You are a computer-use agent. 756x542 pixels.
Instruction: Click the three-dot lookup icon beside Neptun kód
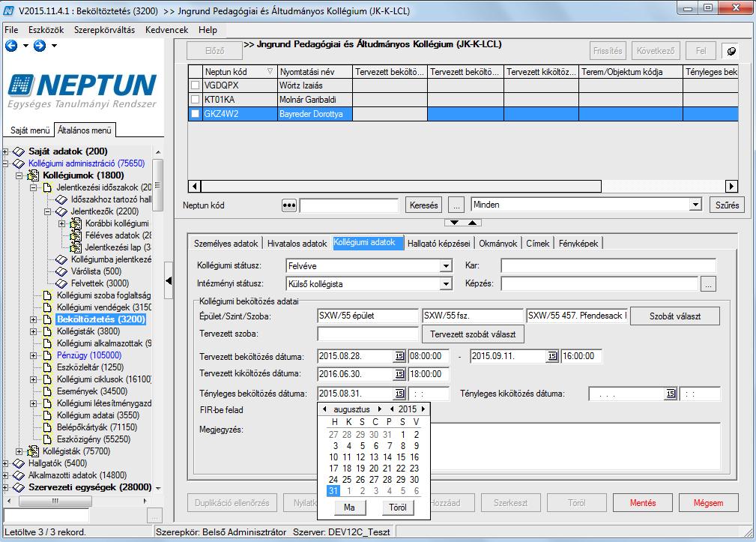click(288, 205)
